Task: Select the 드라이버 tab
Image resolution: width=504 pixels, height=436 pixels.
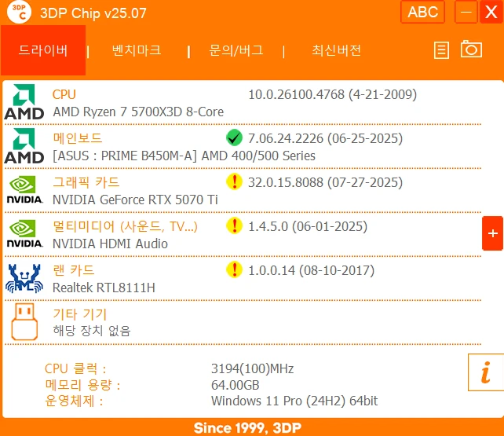Action: point(43,50)
